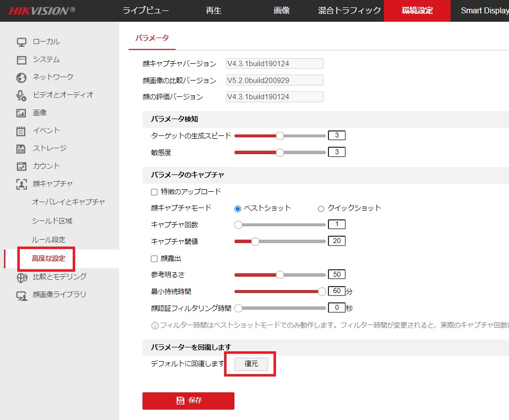Viewport: 509px width, 420px height.
Task: Save settings with the 保存 button
Action: click(188, 401)
